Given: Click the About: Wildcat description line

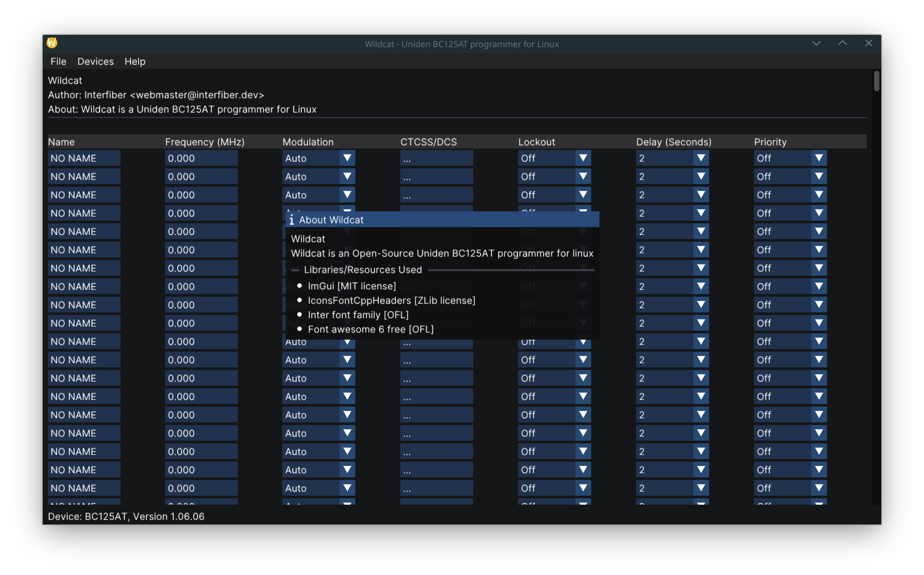Looking at the screenshot, I should coord(182,109).
